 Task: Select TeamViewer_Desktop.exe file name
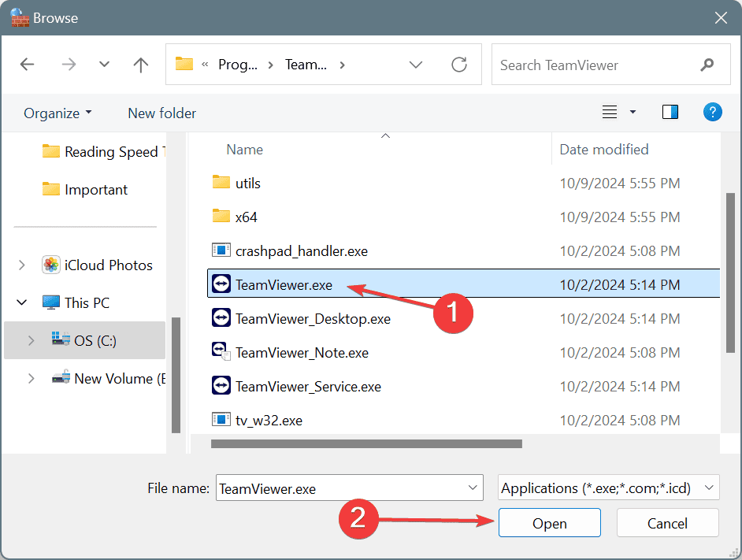coord(313,319)
